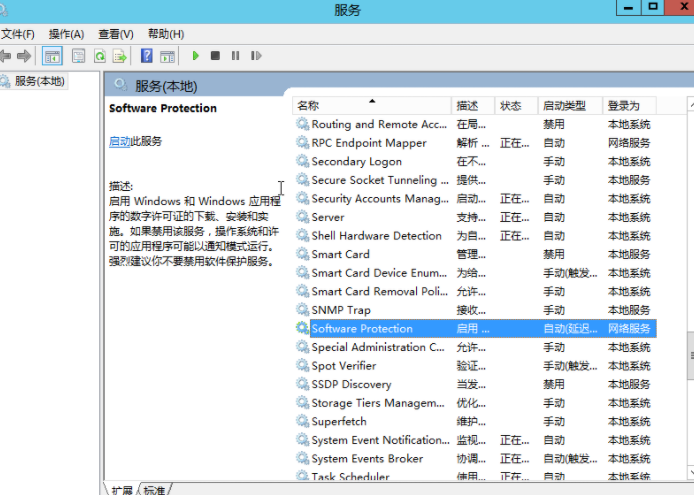Select 服务(本地) in the console tree
The image size is (694, 495).
pyautogui.click(x=38, y=81)
